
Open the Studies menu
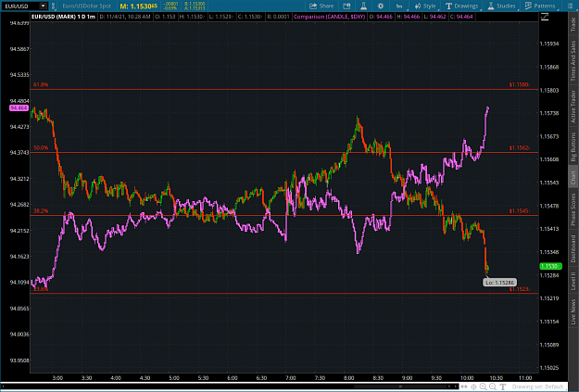point(501,6)
